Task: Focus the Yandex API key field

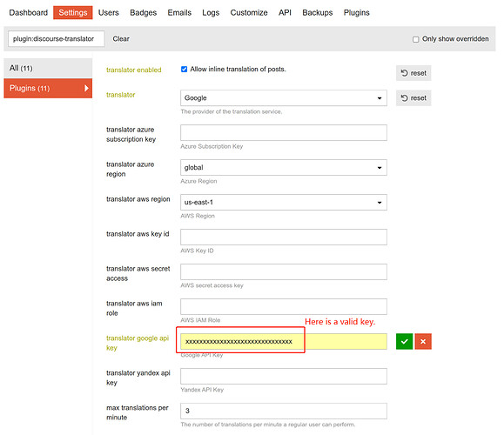Action: pos(284,376)
